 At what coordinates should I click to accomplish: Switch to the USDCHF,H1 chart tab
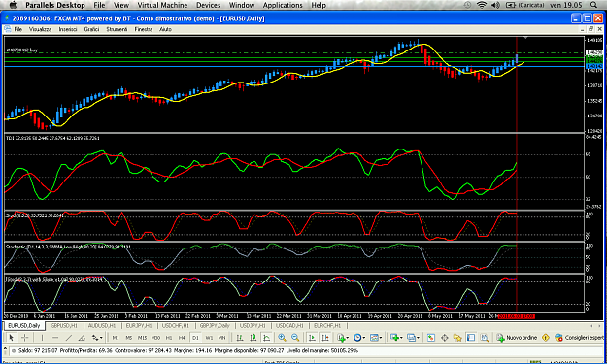(x=176, y=326)
